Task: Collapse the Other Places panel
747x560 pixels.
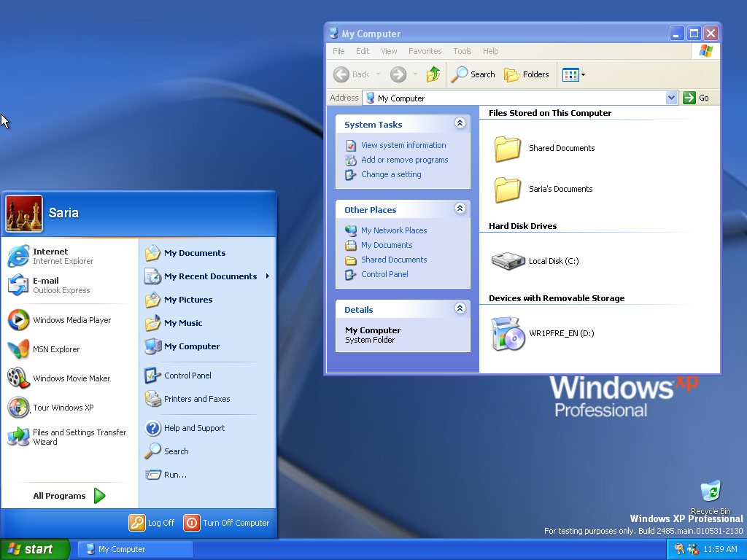Action: [460, 209]
